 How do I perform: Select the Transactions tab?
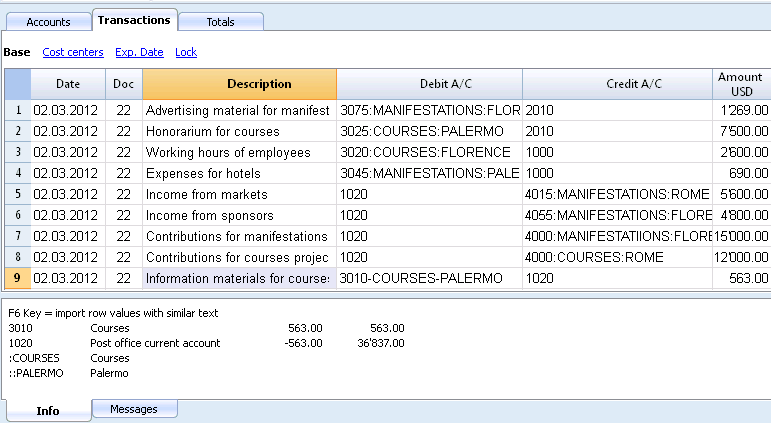click(x=134, y=20)
